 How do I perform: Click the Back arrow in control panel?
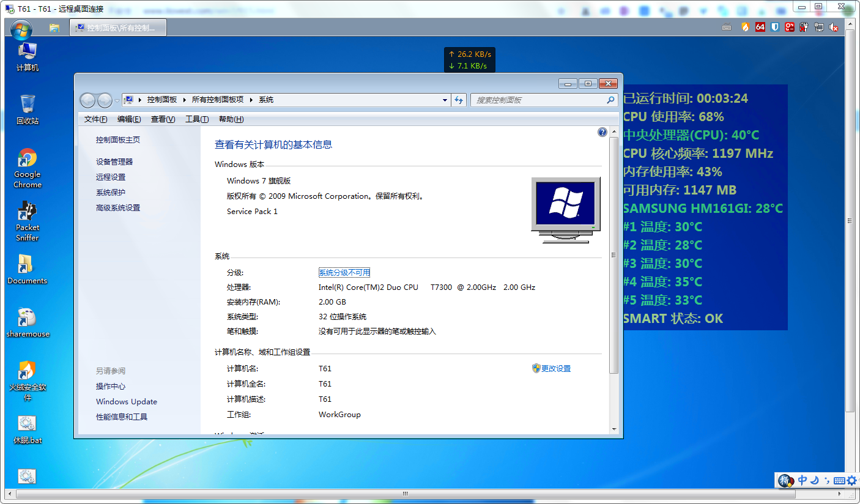click(x=88, y=100)
